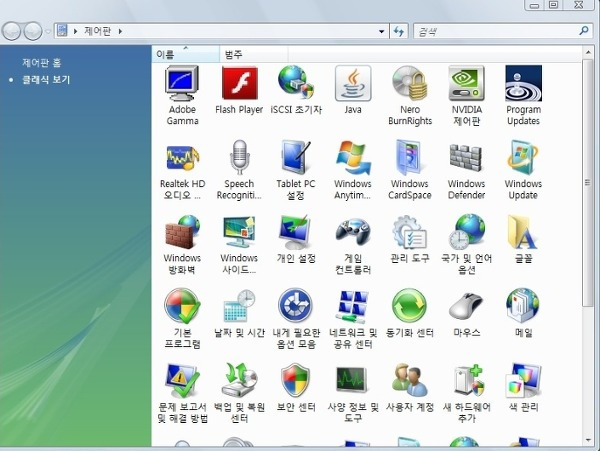Click the address bar computer icon

[62, 31]
